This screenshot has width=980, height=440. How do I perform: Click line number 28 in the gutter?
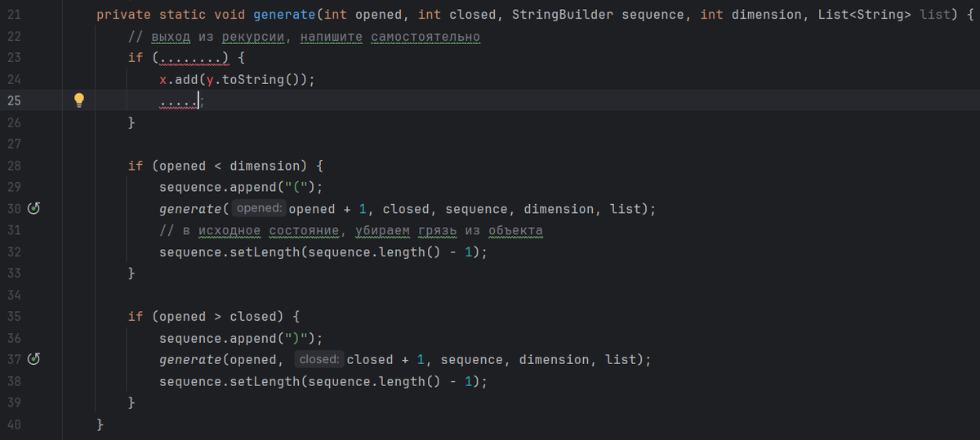[15, 166]
